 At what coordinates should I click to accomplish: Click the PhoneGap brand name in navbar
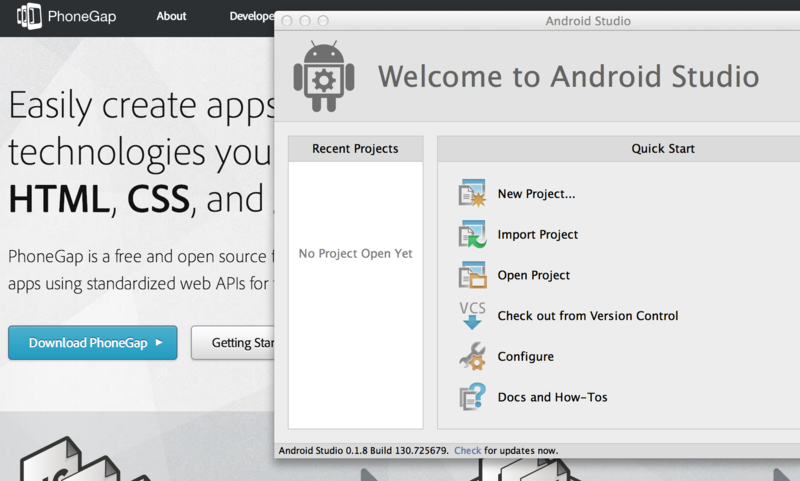point(82,16)
